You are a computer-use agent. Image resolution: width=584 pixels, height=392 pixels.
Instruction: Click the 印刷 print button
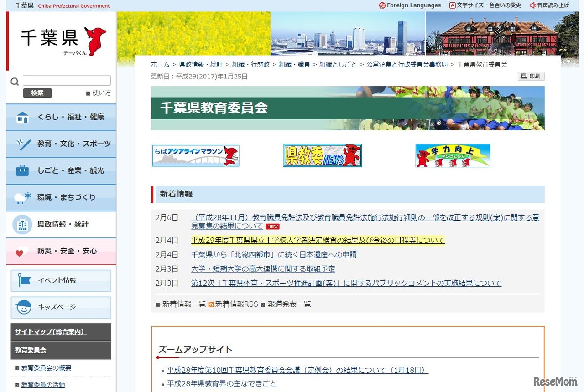point(531,76)
